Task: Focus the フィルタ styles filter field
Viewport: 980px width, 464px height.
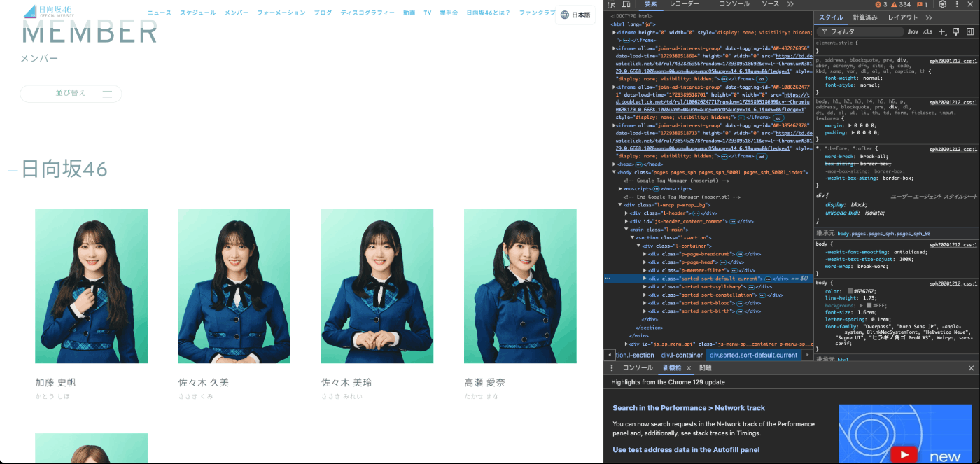Action: [x=860, y=31]
